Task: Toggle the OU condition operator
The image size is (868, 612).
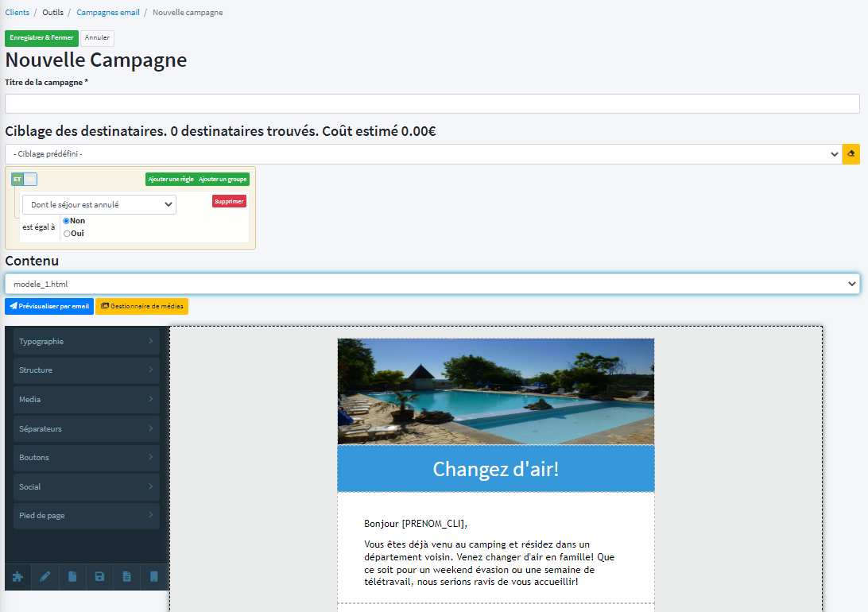Action: (x=30, y=179)
